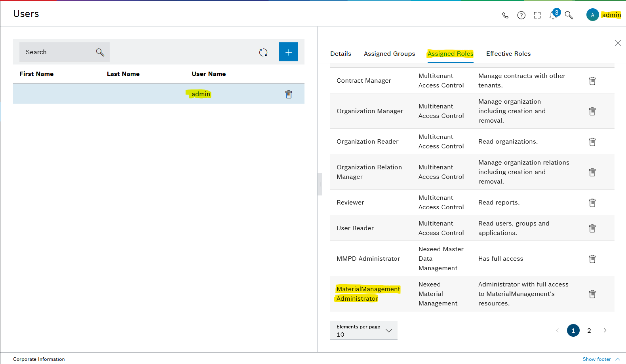
Task: Click Nexeed Master Data Management cell
Action: [441, 259]
